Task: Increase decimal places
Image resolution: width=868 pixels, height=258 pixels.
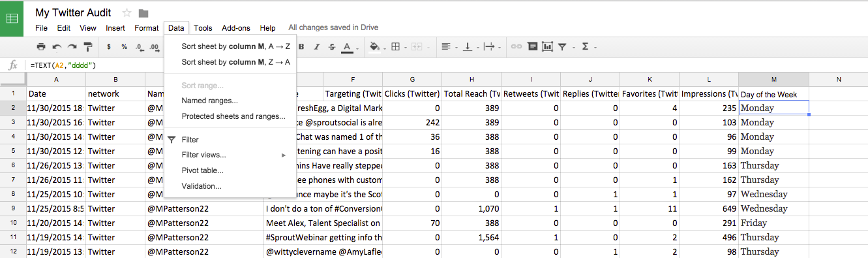Action: [x=154, y=47]
